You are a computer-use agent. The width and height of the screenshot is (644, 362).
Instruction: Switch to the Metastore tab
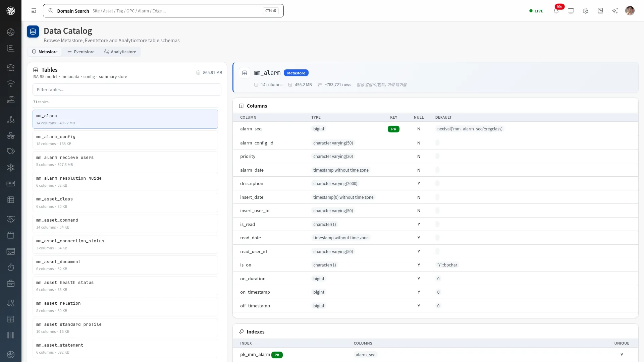(45, 52)
